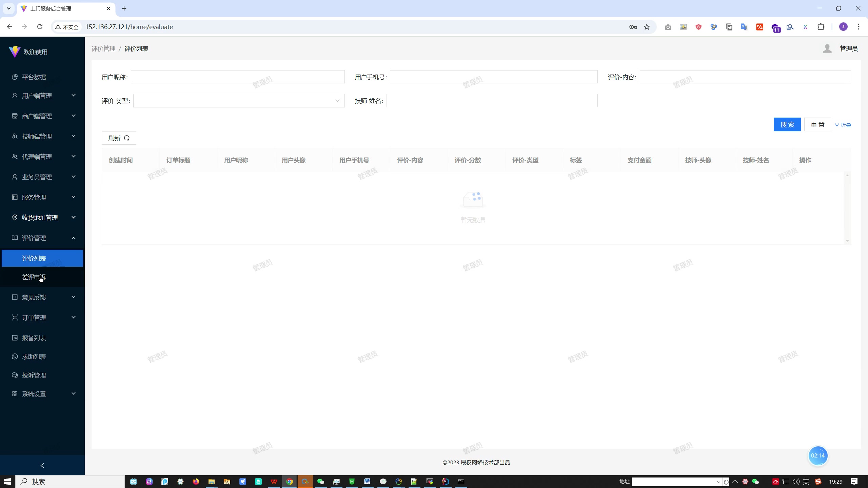Open the saved passwords key icon
This screenshot has height=488, width=868.
633,27
